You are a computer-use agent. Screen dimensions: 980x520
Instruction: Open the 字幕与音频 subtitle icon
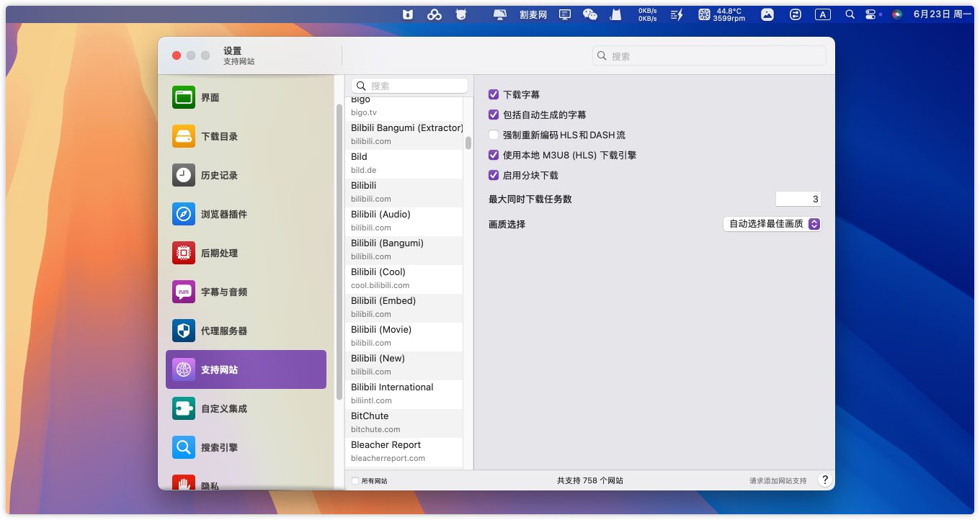[x=184, y=292]
